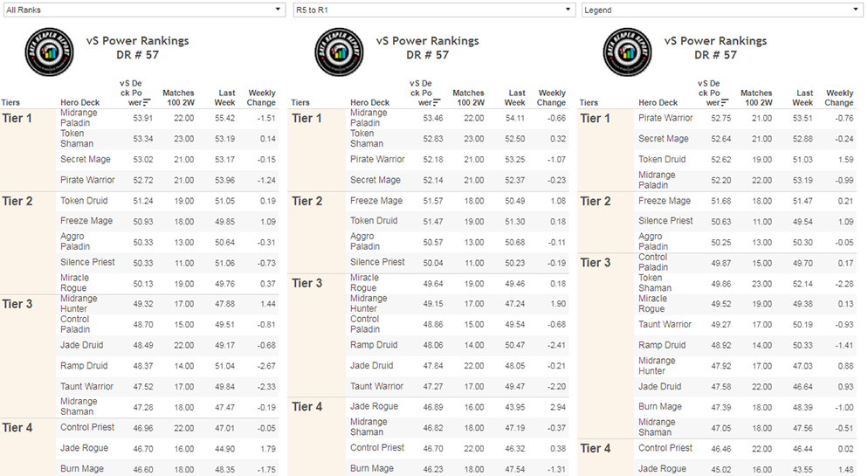868x476 pixels.
Task: Select Midrange Hunter in All Ranks Tier 3
Action: (x=79, y=303)
